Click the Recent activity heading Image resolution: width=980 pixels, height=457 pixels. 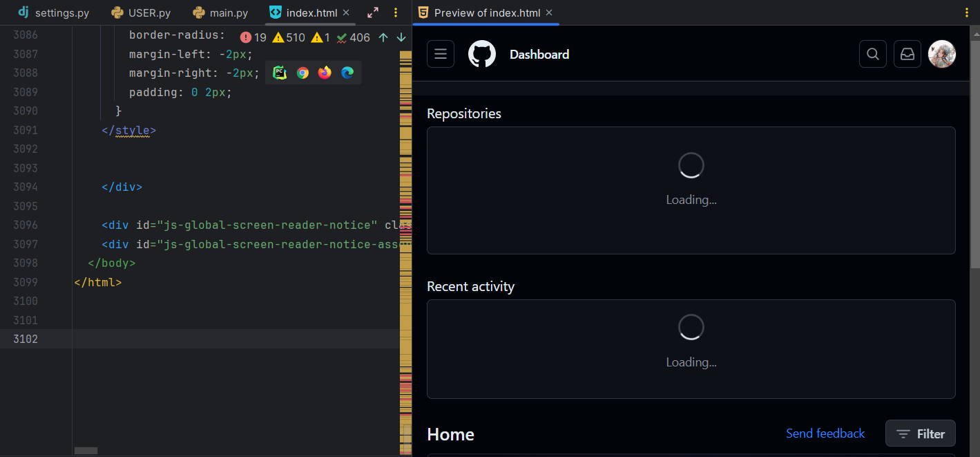click(471, 286)
